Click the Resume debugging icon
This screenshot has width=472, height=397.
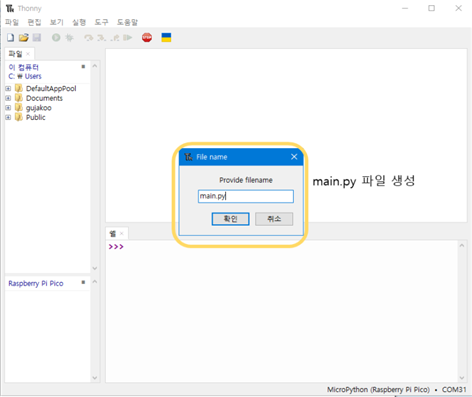pyautogui.click(x=128, y=38)
